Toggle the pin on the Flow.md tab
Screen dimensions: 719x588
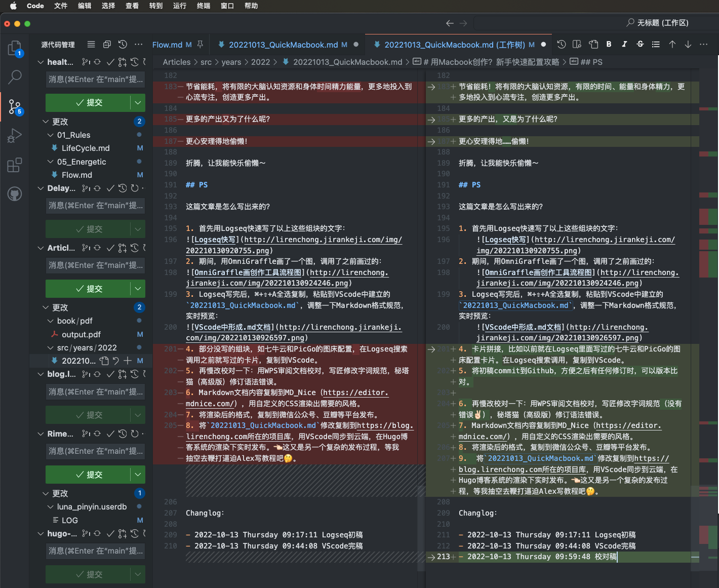[200, 45]
